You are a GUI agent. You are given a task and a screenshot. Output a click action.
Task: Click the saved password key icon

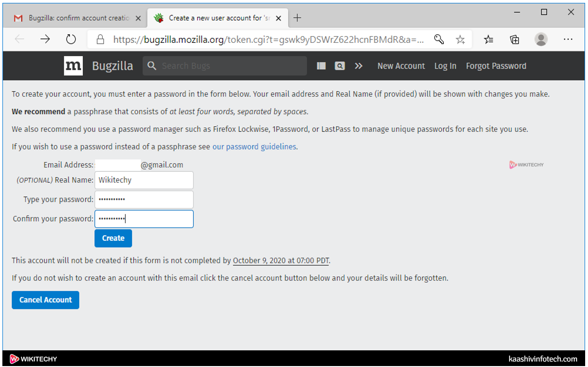click(x=439, y=40)
